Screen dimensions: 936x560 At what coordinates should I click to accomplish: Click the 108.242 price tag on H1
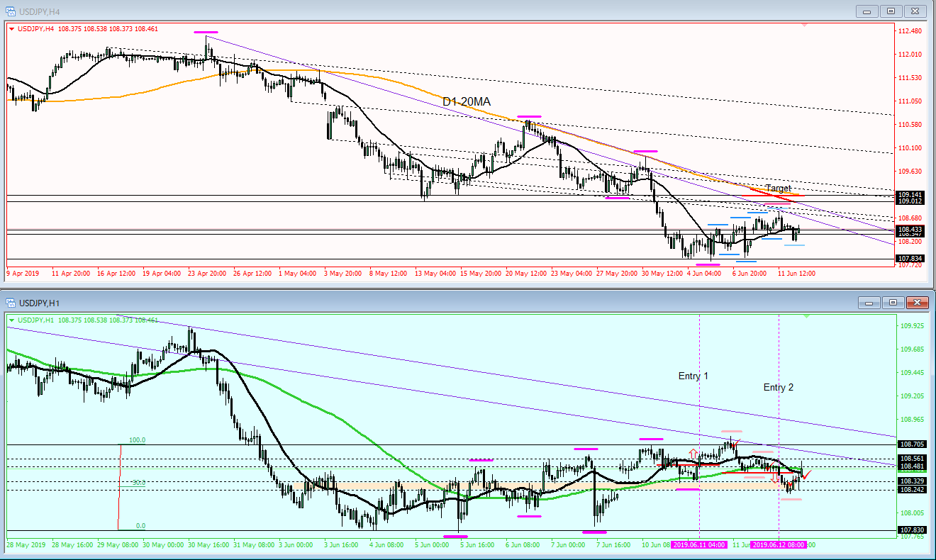coord(910,490)
